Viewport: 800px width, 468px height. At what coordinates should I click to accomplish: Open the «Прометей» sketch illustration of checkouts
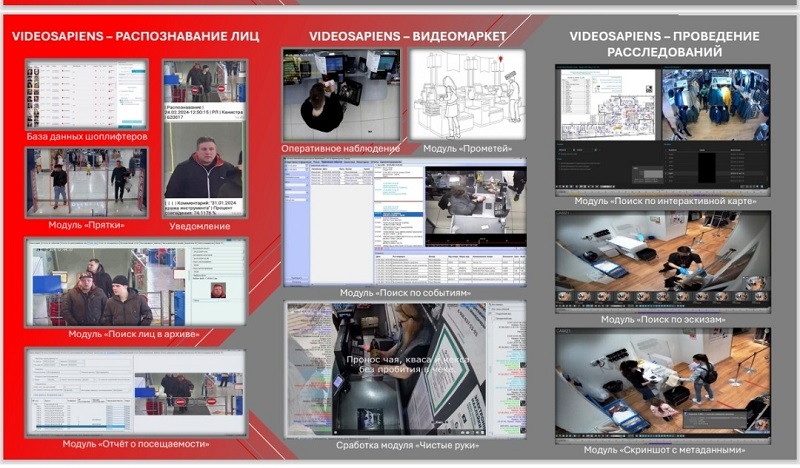pos(467,94)
